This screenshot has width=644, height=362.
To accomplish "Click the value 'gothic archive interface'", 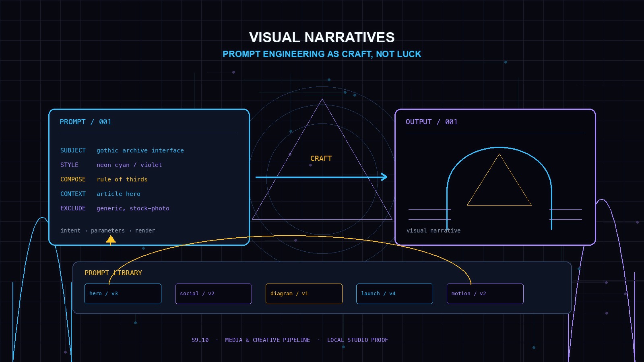I will tap(140, 150).
